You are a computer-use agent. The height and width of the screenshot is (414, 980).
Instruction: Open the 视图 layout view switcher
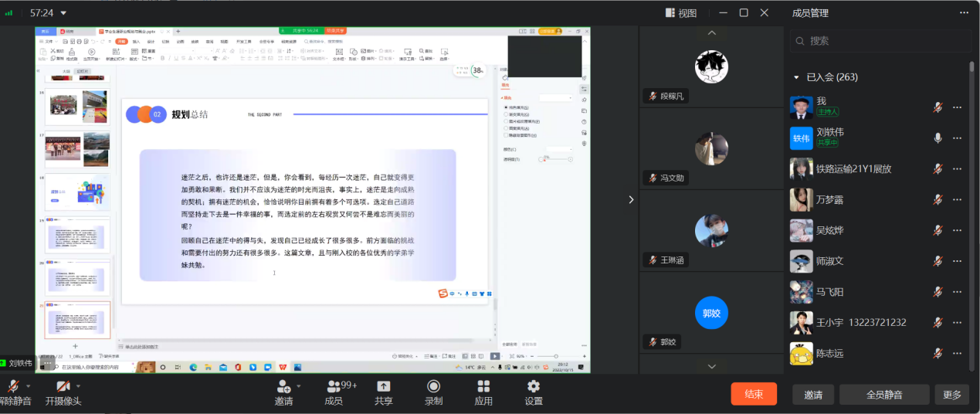click(680, 13)
